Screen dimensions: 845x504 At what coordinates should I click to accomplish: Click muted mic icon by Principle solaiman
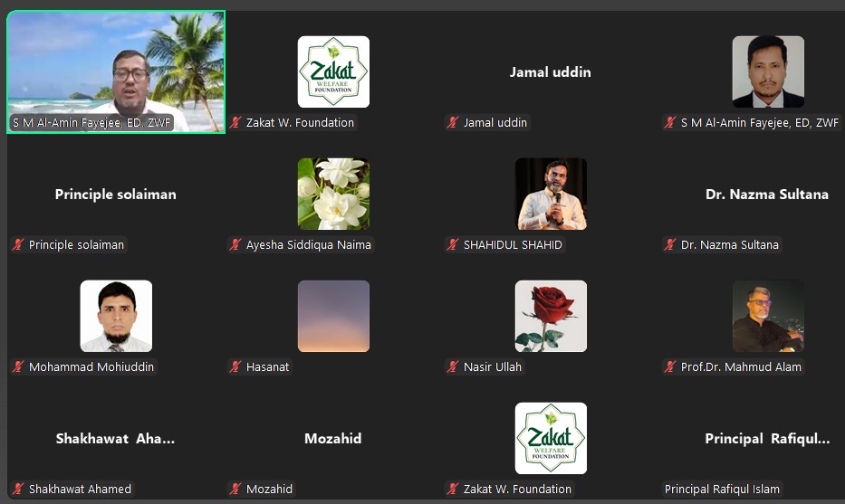coord(18,245)
